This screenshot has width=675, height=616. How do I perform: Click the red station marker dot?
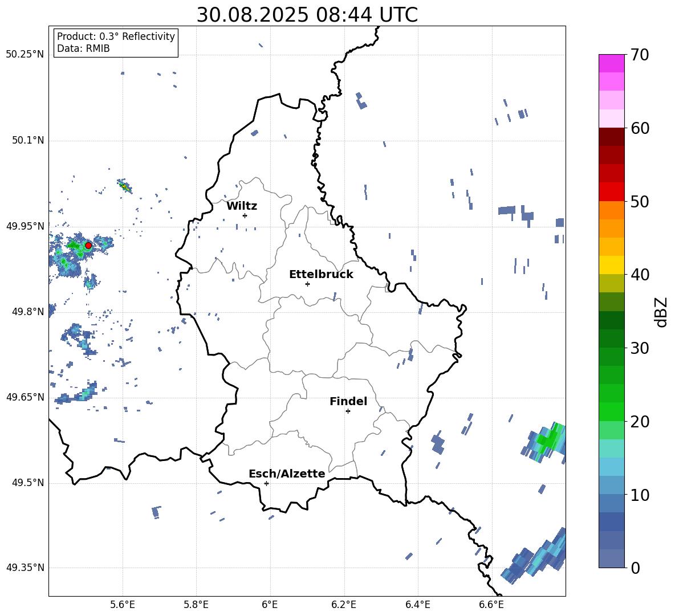click(x=88, y=246)
